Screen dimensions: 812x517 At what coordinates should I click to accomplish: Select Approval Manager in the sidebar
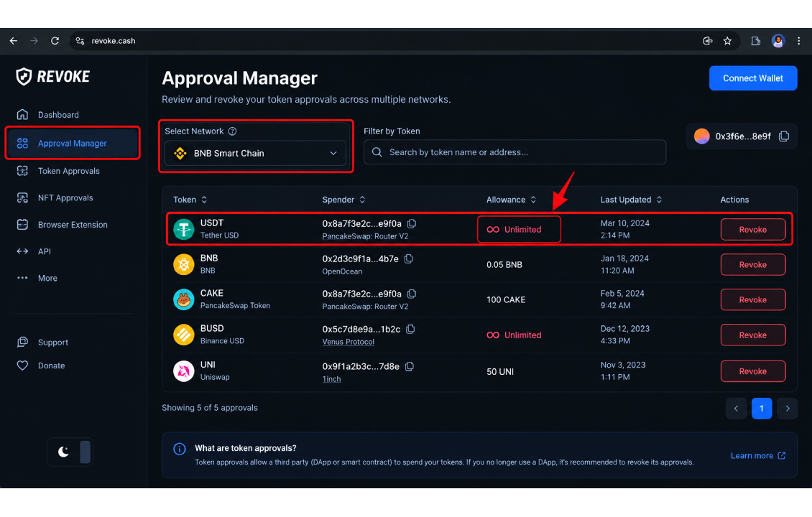tap(73, 143)
